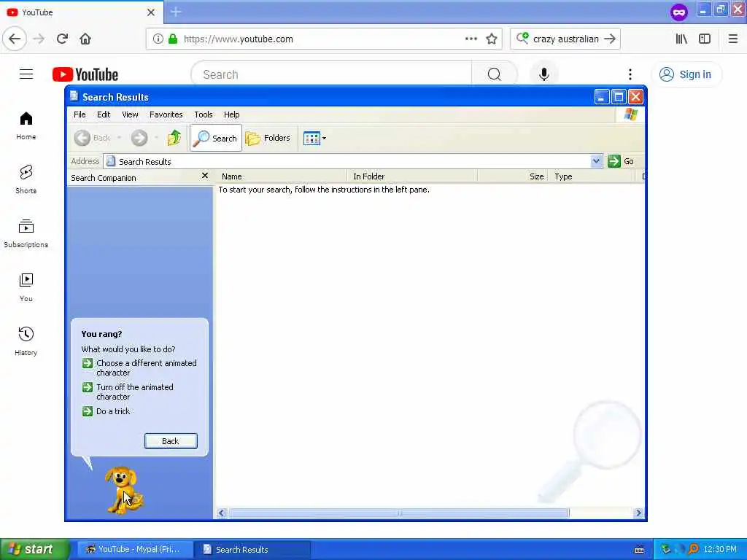Bookmark this page with star icon
Viewport: 747px width, 560px height.
pyautogui.click(x=491, y=39)
